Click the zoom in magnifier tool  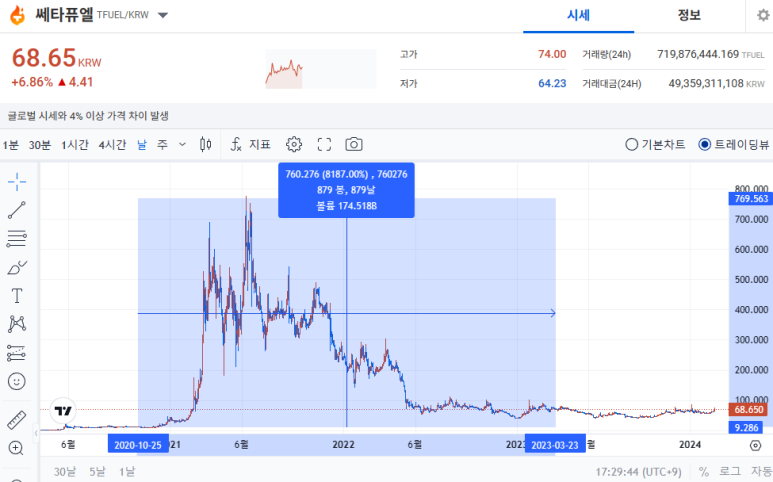tap(16, 448)
